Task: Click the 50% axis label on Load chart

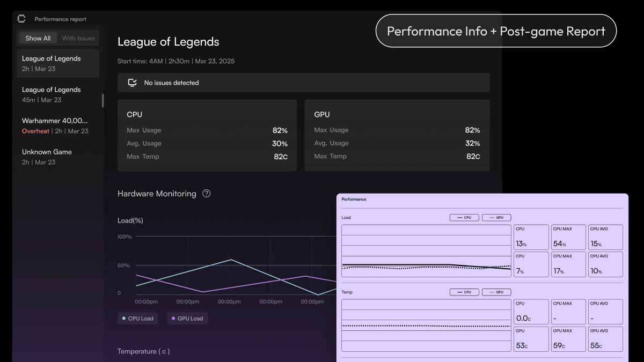Action: [123, 265]
